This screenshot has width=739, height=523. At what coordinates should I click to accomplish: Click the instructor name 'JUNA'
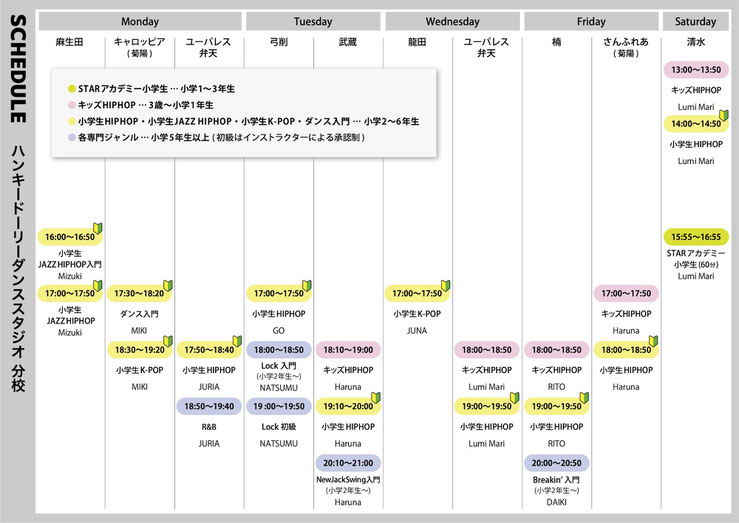417,331
